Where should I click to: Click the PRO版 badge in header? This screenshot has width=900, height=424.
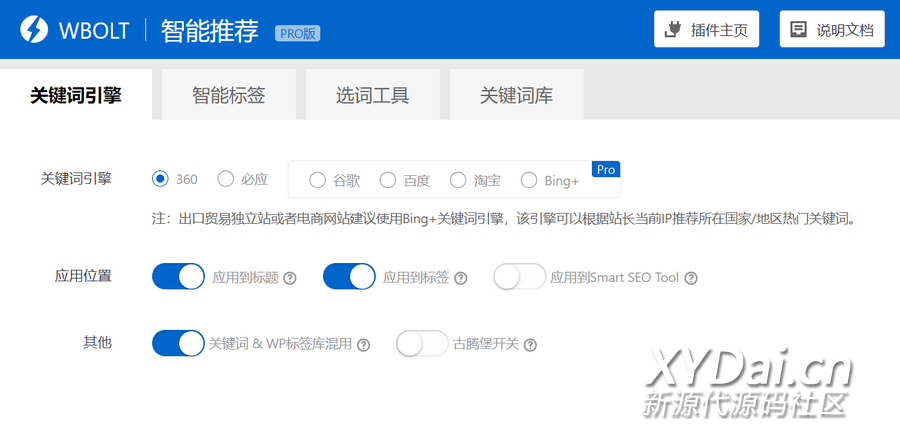pos(297,33)
